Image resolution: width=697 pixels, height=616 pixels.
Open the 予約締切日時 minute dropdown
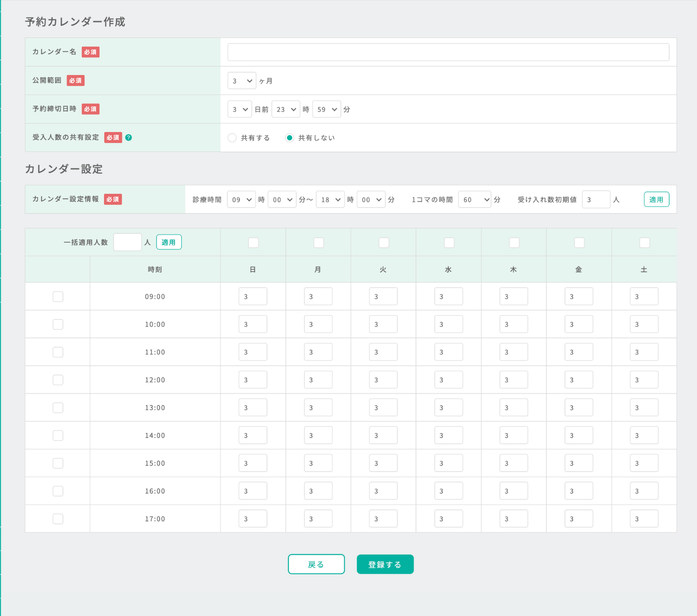pos(327,109)
